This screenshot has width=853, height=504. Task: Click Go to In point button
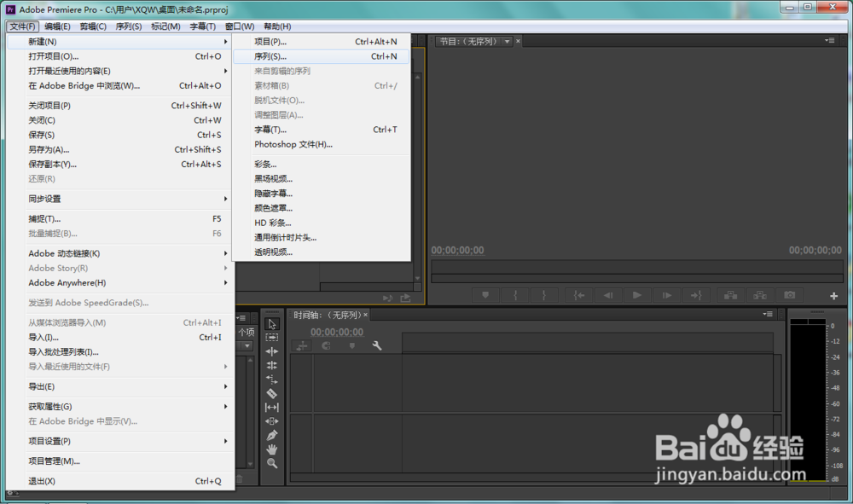coord(579,295)
